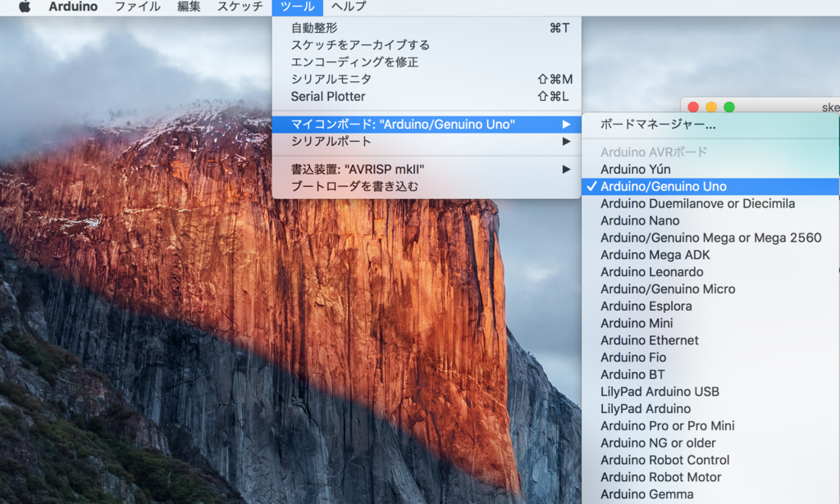The height and width of the screenshot is (504, 840).
Task: Close the open ツール menu
Action: point(297,7)
